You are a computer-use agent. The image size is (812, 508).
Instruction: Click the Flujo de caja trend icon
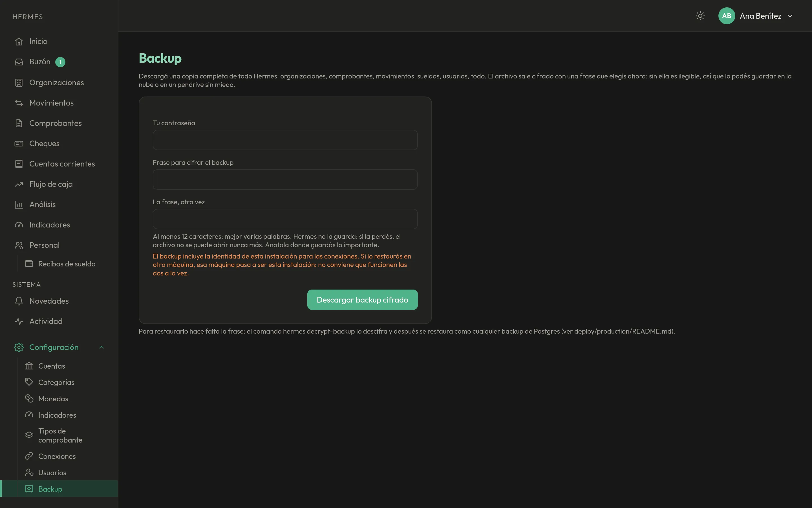point(19,184)
